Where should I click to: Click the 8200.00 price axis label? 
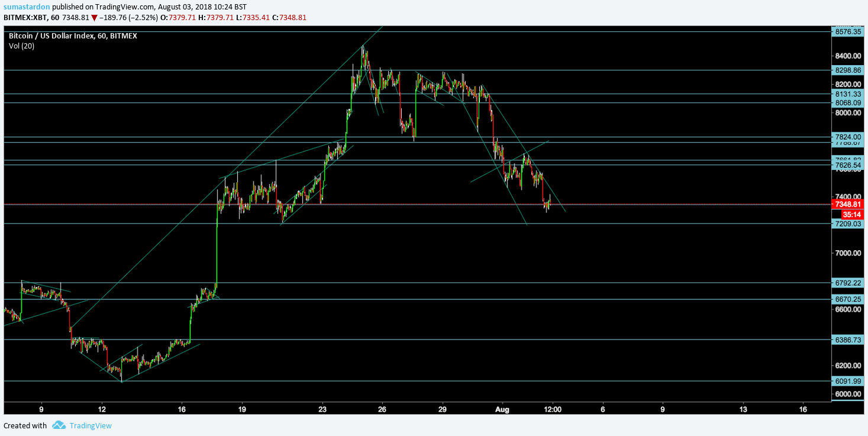click(x=847, y=85)
